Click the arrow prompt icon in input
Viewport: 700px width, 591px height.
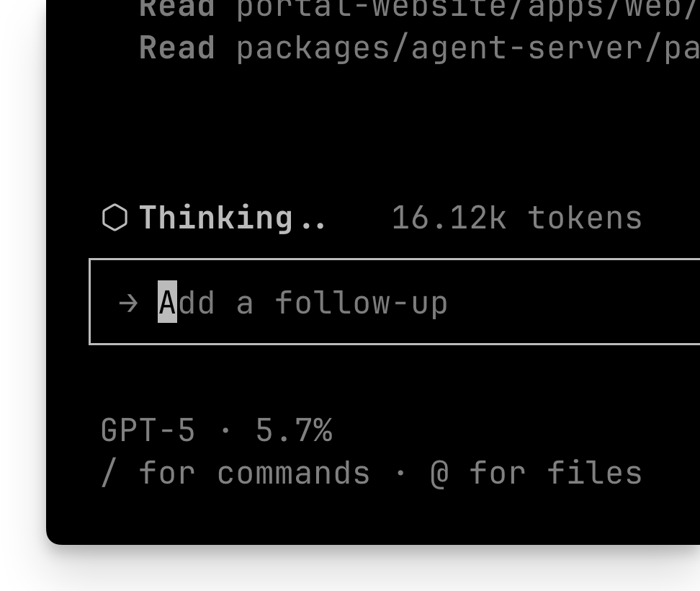click(x=128, y=303)
